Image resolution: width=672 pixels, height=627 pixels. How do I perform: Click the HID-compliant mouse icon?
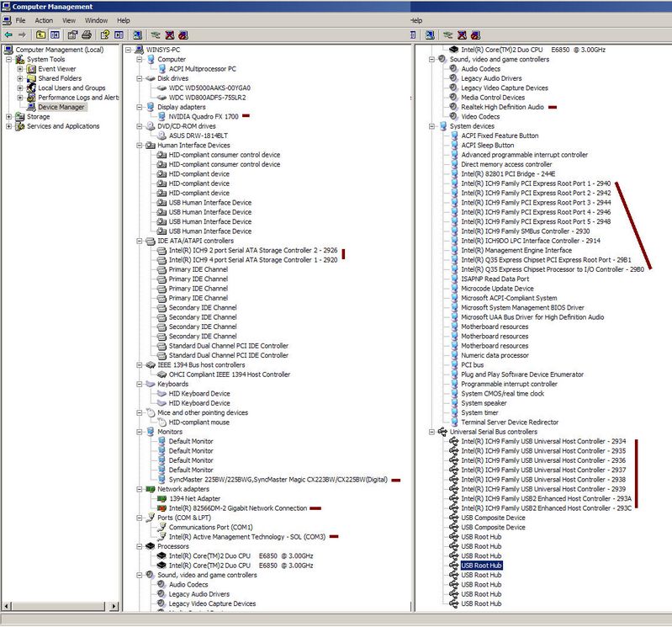click(162, 422)
